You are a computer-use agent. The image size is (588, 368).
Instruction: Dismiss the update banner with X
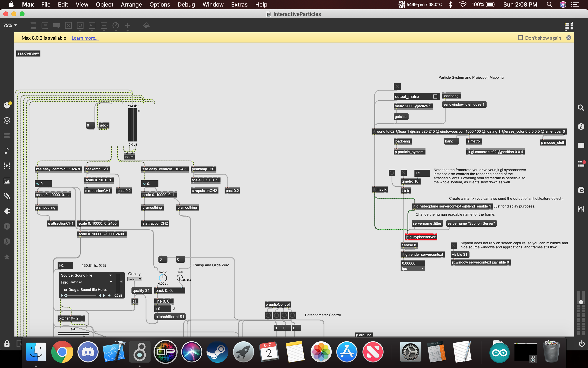(569, 38)
